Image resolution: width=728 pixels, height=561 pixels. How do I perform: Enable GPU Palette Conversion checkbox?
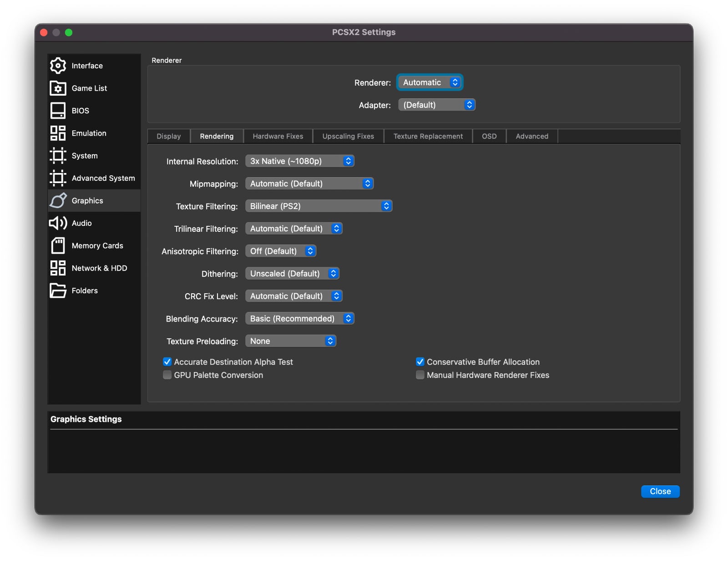(167, 375)
